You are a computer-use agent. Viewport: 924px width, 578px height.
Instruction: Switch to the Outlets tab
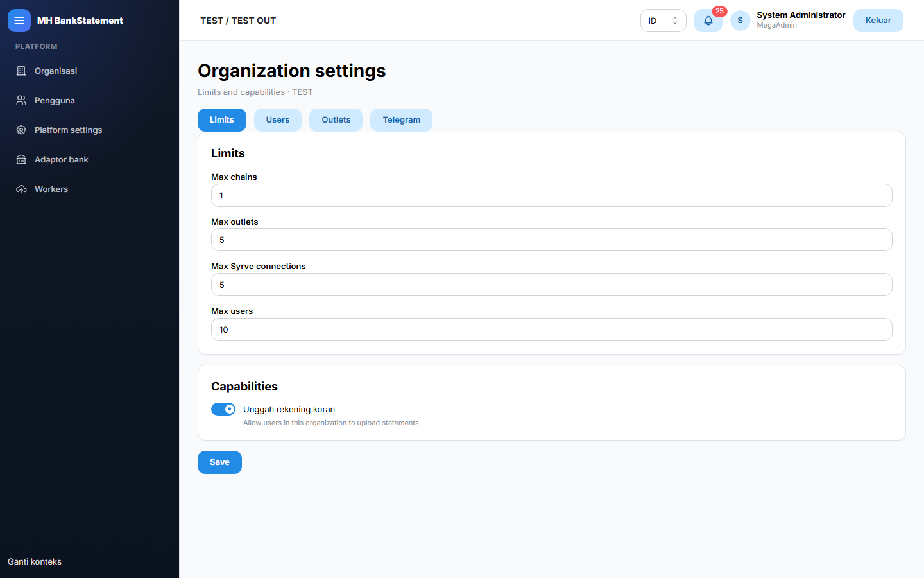point(336,120)
